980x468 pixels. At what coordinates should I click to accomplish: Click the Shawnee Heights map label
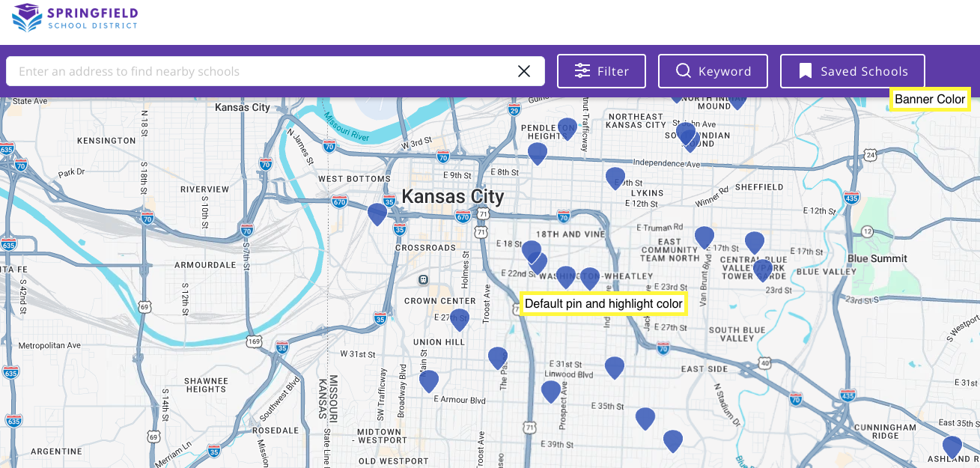point(206,385)
